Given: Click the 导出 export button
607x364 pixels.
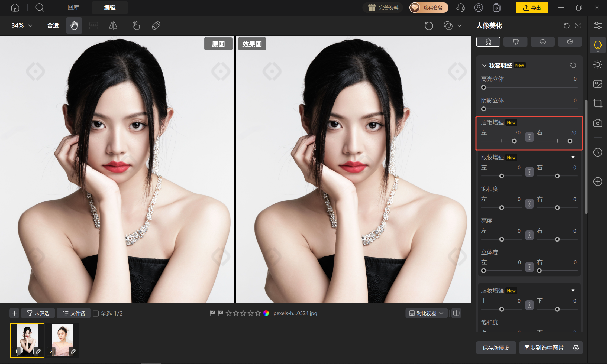Looking at the screenshot, I should (532, 8).
